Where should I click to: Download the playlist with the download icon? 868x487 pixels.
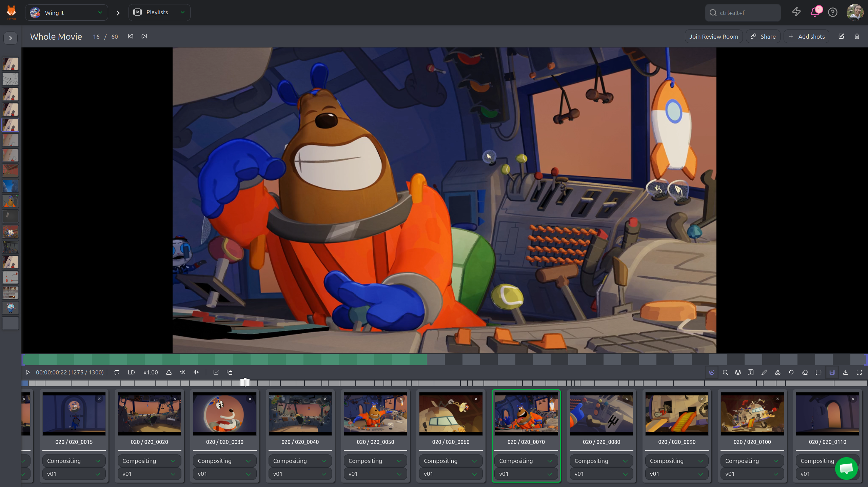coord(846,372)
